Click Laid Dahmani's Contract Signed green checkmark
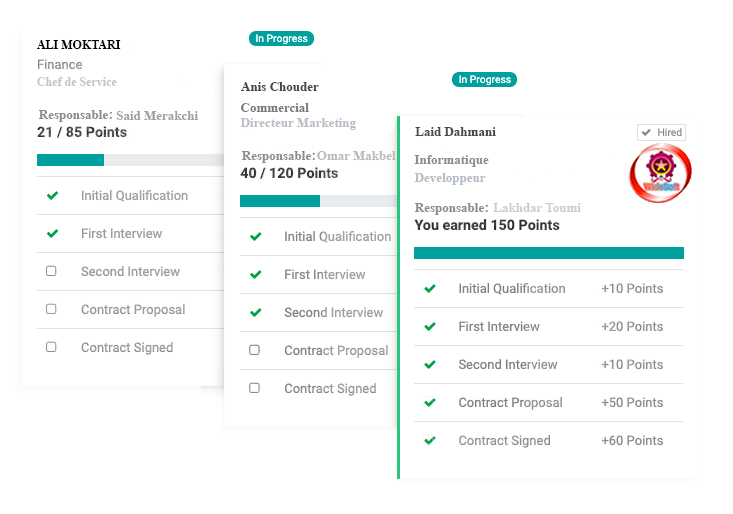 coord(430,440)
